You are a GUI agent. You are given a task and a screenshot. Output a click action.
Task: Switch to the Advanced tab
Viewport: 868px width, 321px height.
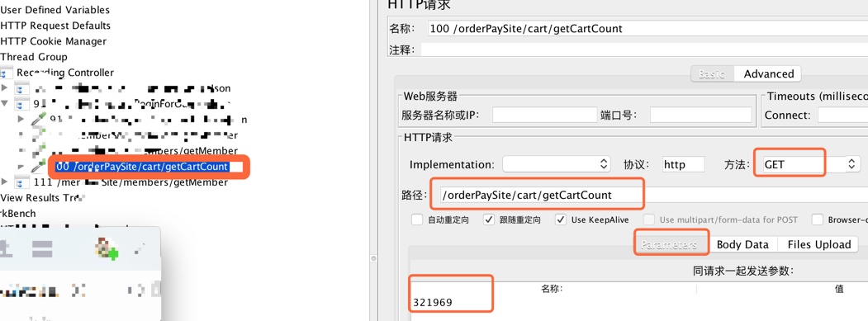tap(768, 73)
